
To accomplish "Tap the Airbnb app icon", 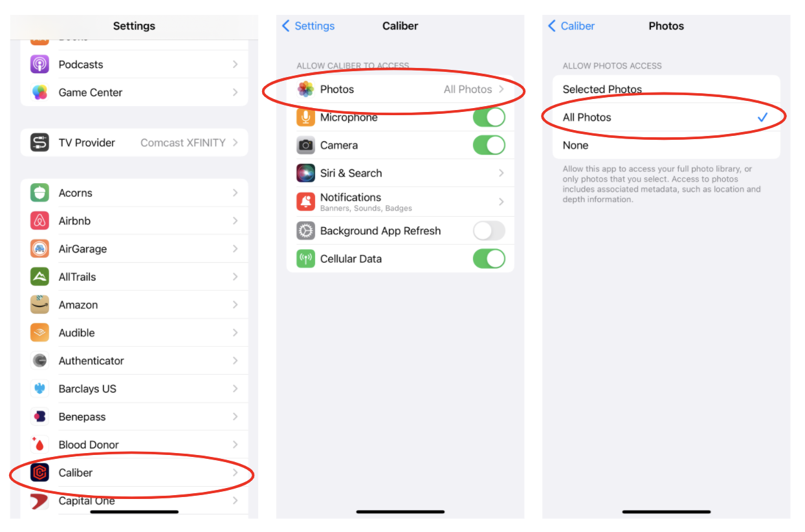I will tap(39, 221).
